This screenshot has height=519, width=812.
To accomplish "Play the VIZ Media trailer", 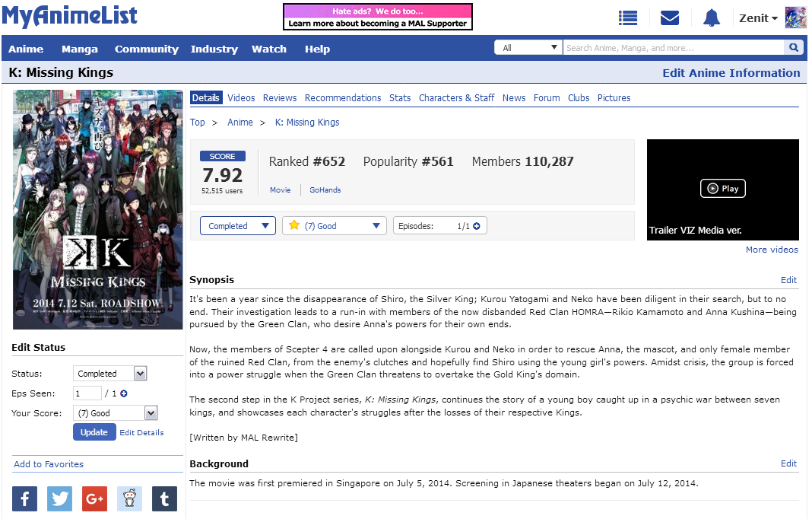I will (722, 189).
